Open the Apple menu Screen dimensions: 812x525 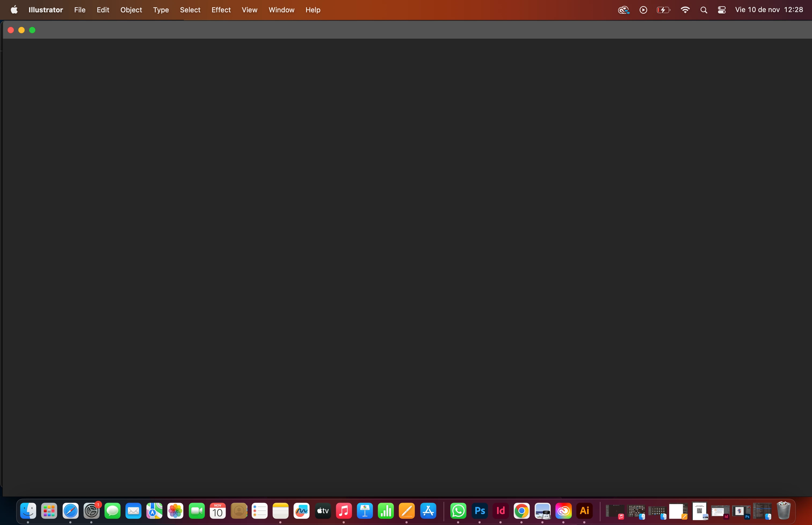(x=14, y=10)
